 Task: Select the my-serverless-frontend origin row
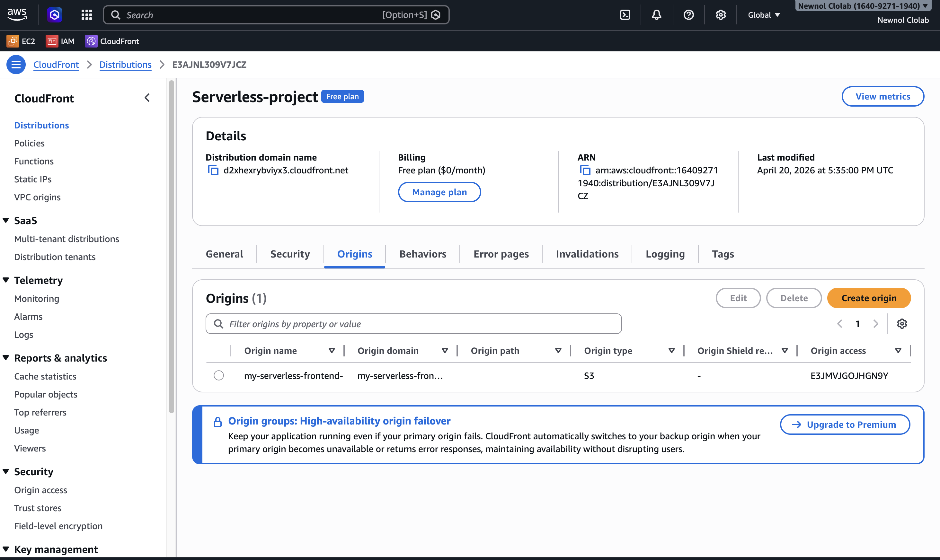[x=219, y=375]
